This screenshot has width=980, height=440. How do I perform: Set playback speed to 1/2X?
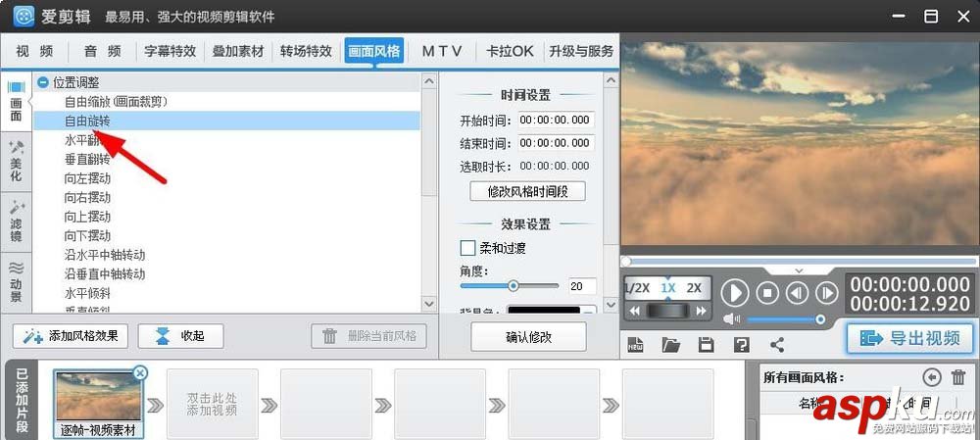click(638, 288)
